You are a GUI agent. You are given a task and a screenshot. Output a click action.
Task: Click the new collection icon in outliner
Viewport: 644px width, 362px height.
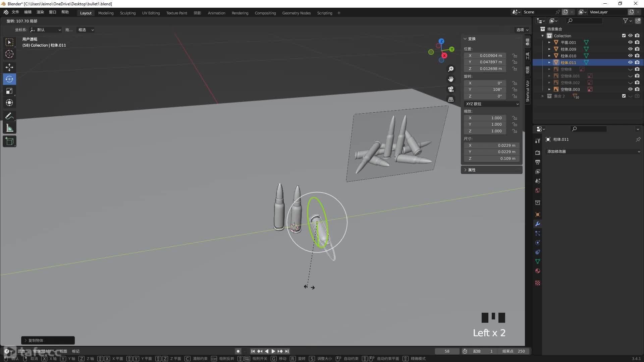pos(638,21)
